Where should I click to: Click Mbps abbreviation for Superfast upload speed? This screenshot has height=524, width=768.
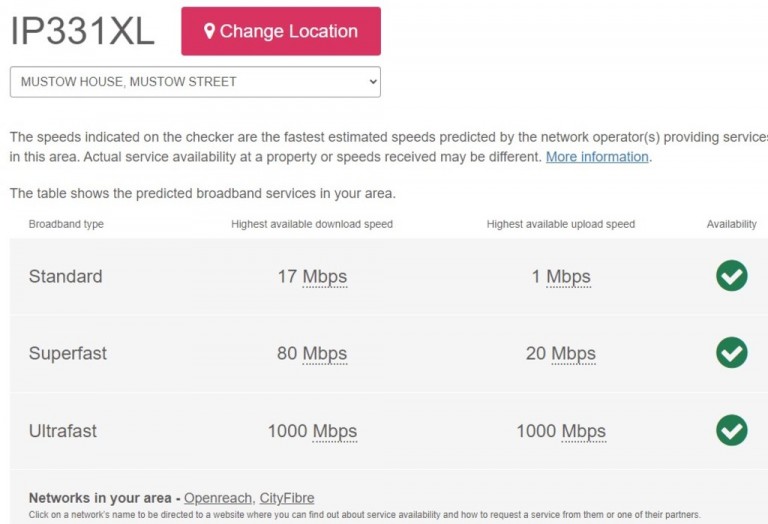click(573, 354)
